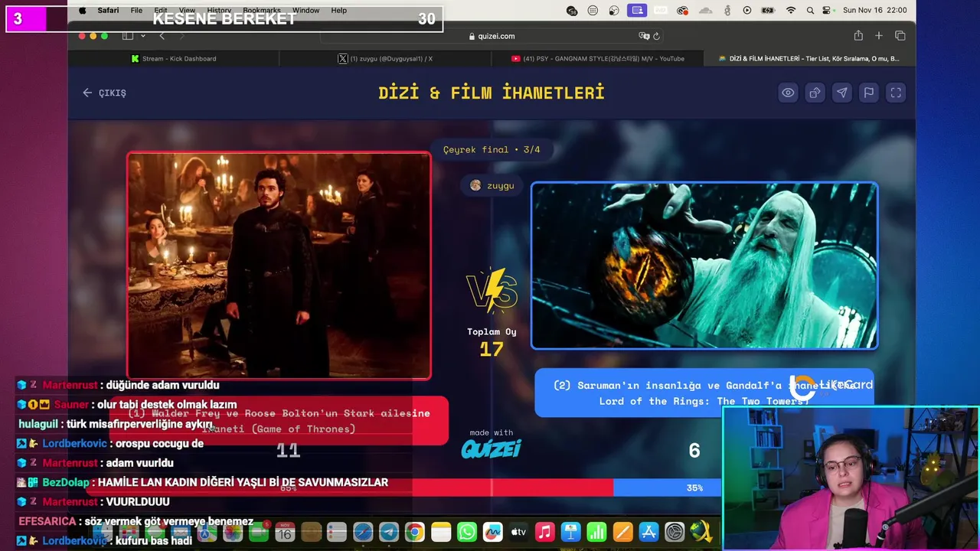This screenshot has height=551, width=980.
Task: Click the Safari translate icon in address bar
Action: [644, 36]
